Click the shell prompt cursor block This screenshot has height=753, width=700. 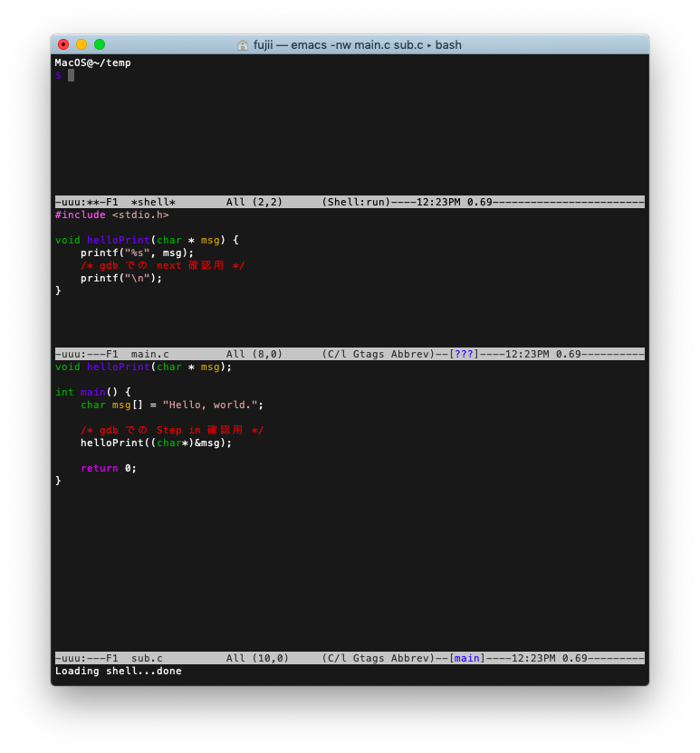[72, 75]
